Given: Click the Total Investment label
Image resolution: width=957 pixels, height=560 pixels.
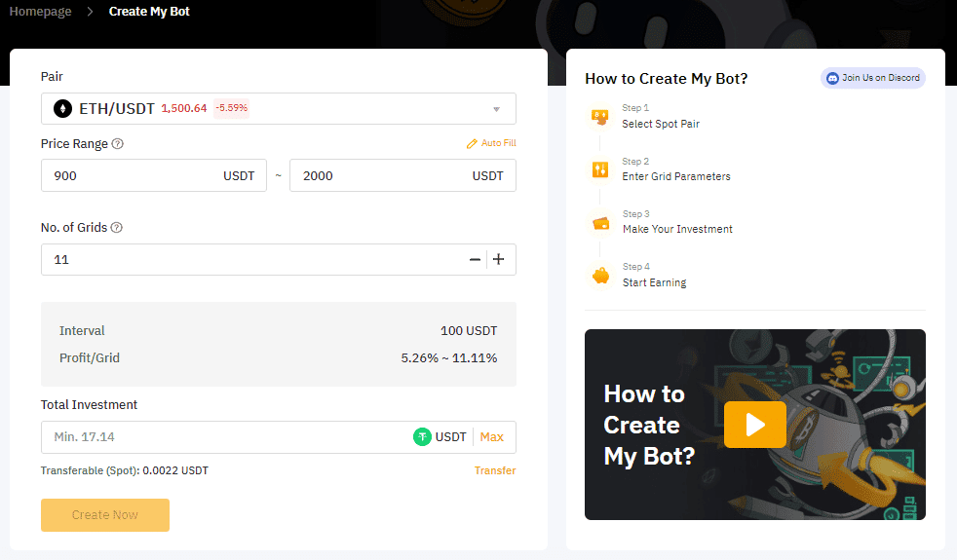Looking at the screenshot, I should coord(89,404).
